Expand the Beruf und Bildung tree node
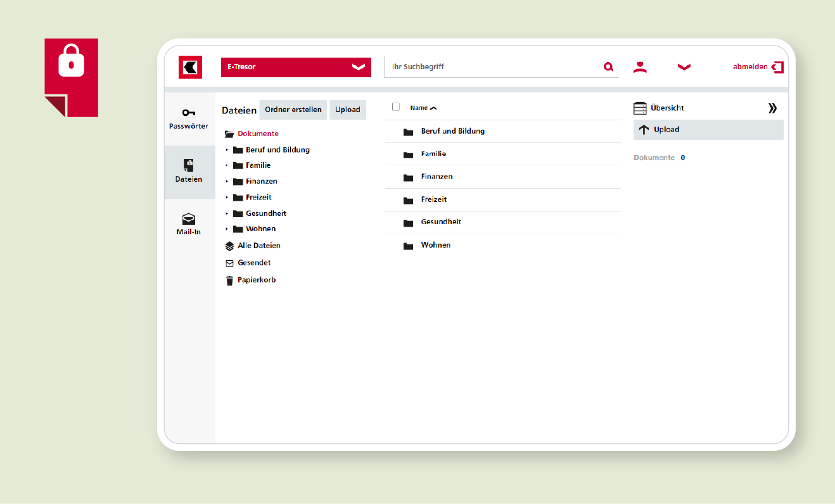Screen dimensions: 835x504 tap(227, 150)
